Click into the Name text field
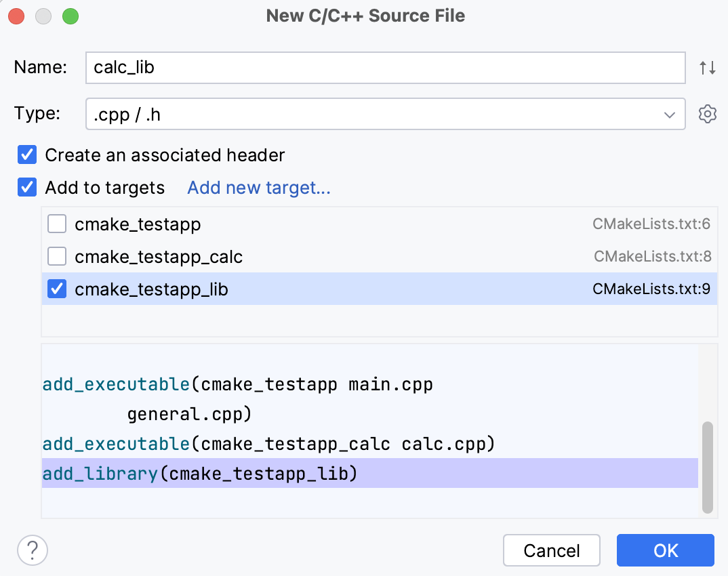This screenshot has width=728, height=576. pos(385,68)
